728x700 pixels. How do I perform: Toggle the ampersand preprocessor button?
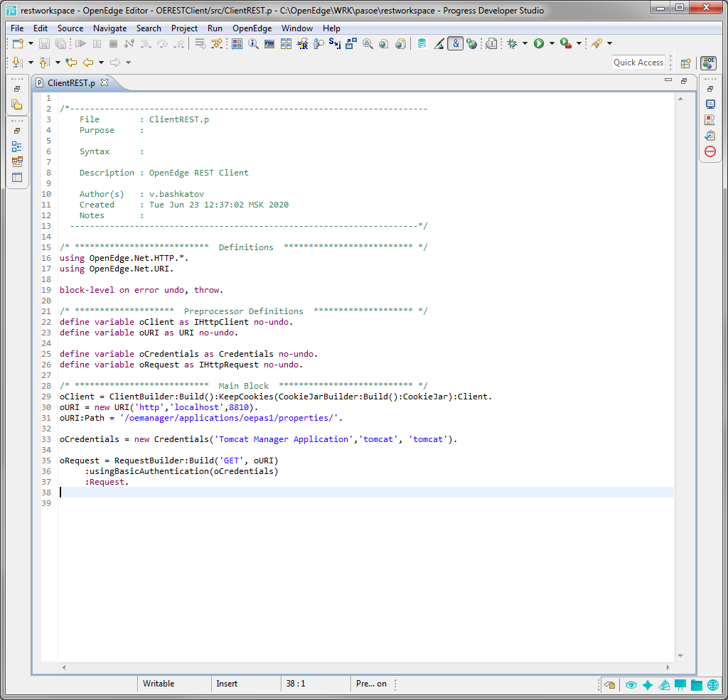tap(456, 43)
